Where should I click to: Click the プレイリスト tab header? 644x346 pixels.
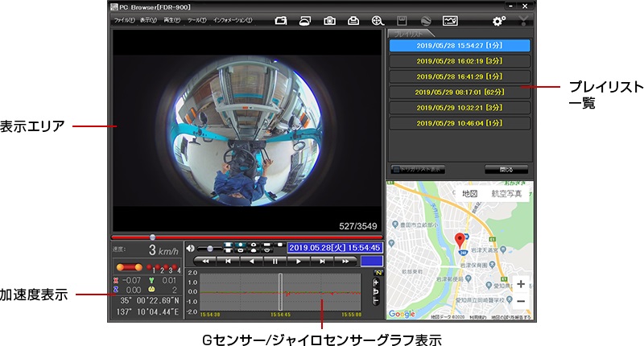pos(407,35)
